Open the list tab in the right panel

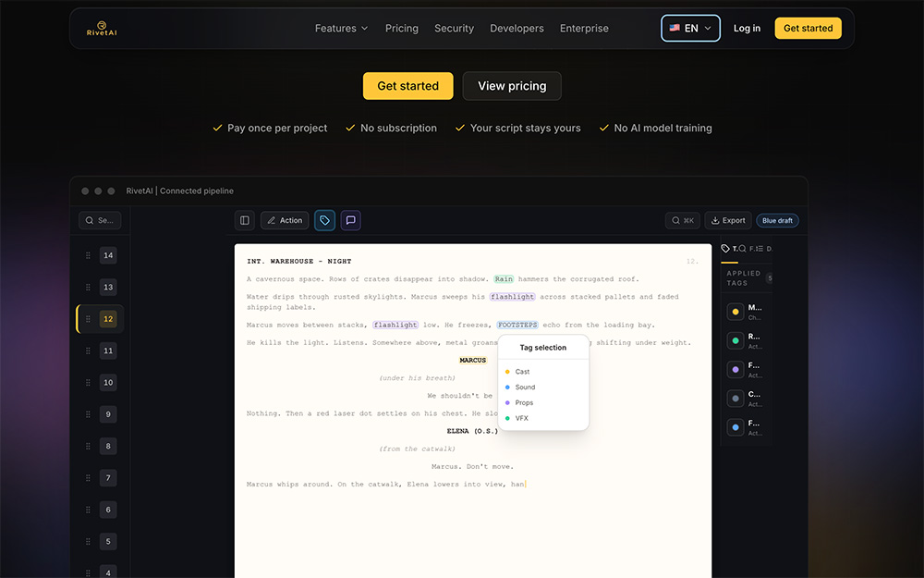[x=764, y=249]
